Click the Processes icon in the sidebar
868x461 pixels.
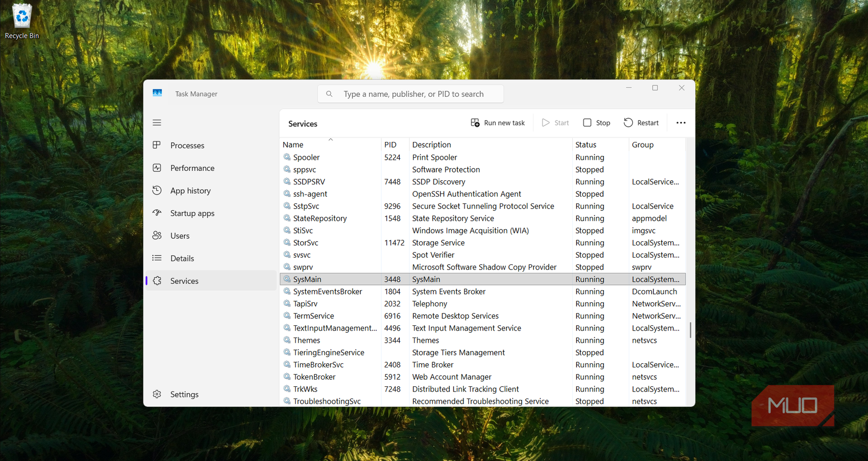click(157, 145)
